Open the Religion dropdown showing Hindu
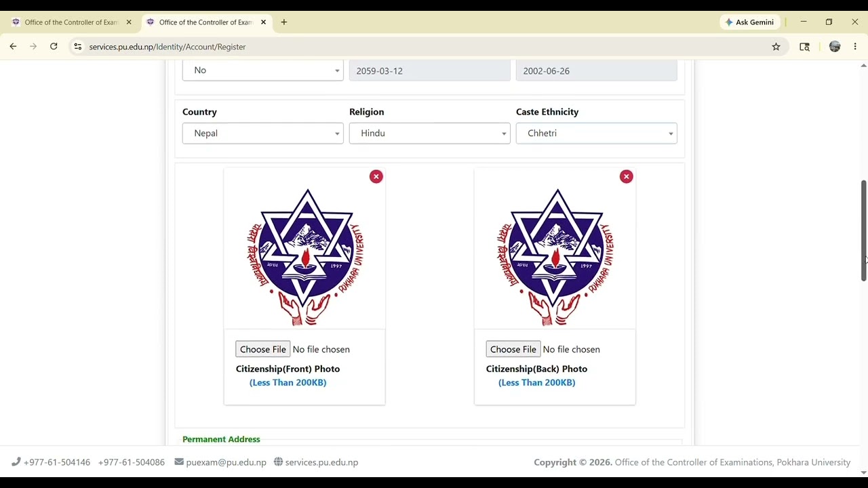The height and width of the screenshot is (488, 868). 430,134
